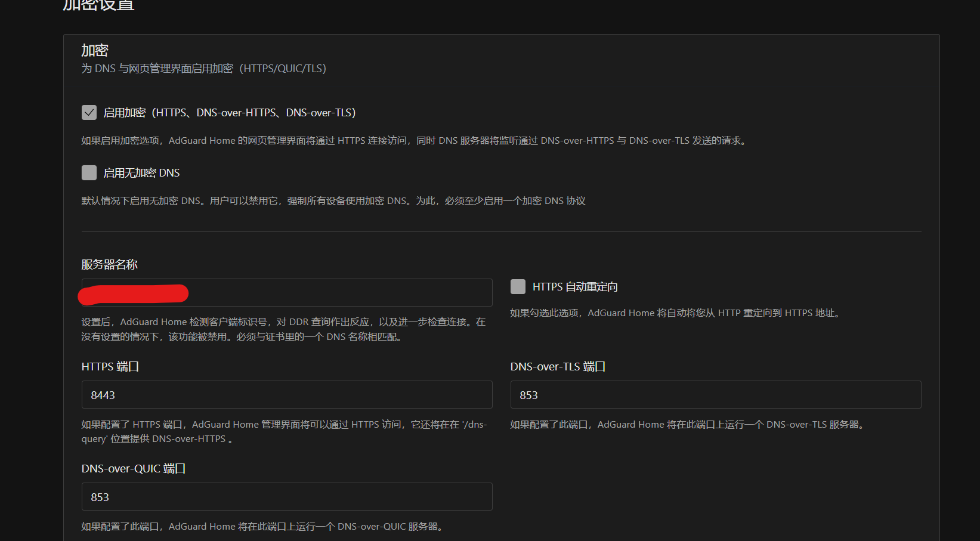Click the subtitle 为 DNS 与网页管理界面启用加密
980x541 pixels.
pos(204,69)
